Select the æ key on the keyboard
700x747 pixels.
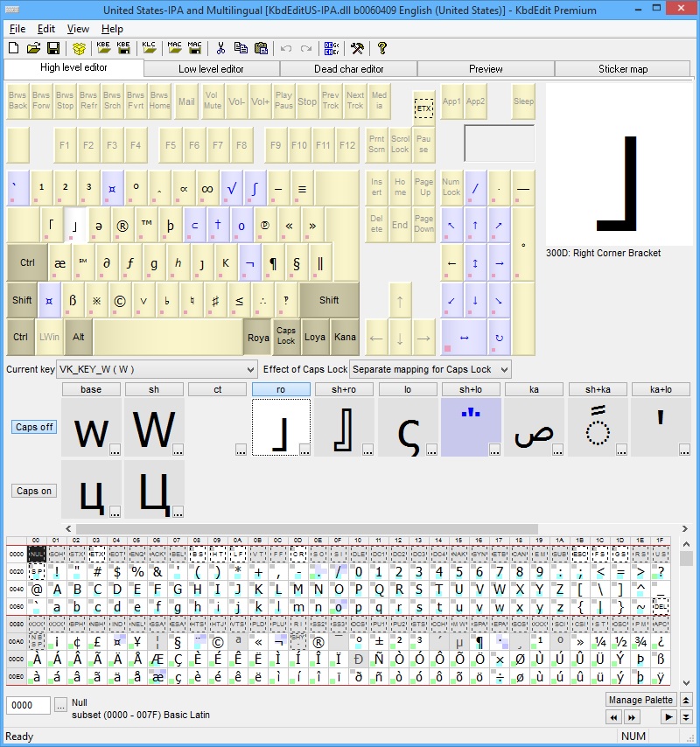tap(60, 262)
